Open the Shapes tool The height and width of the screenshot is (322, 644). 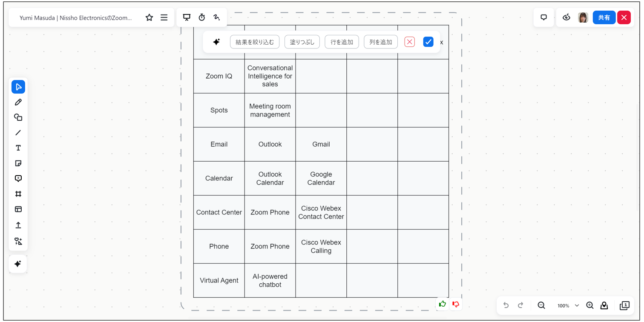[18, 117]
